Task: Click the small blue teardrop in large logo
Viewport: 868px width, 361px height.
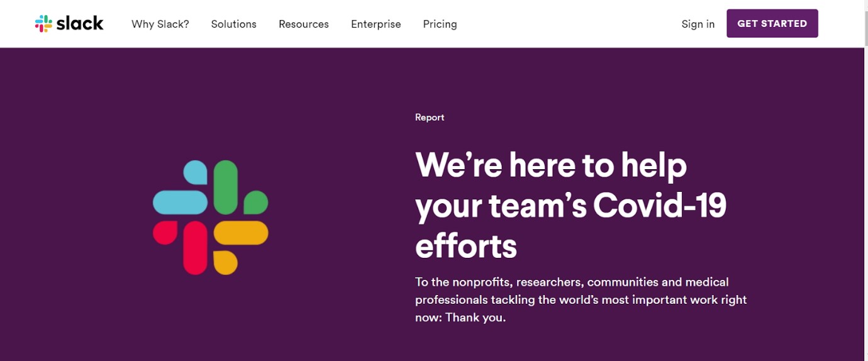Action: tap(196, 172)
